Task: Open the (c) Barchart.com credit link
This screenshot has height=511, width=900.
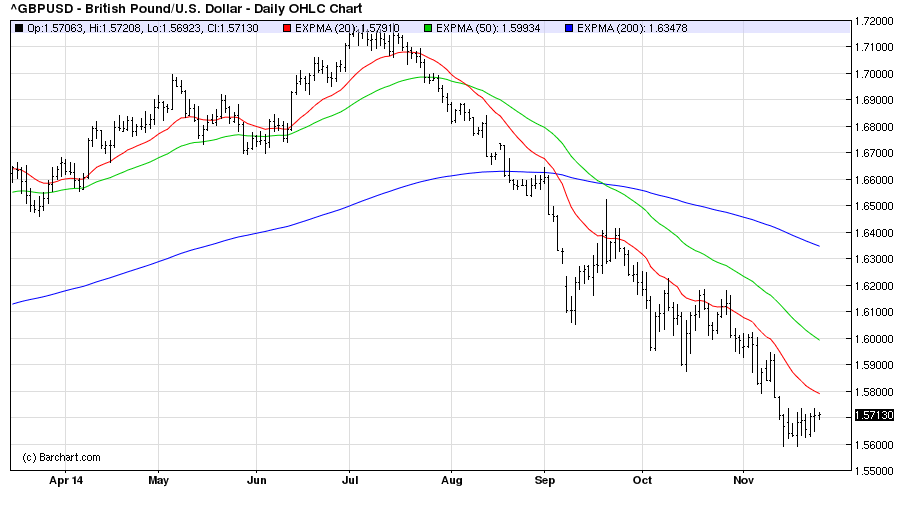Action: point(61,457)
